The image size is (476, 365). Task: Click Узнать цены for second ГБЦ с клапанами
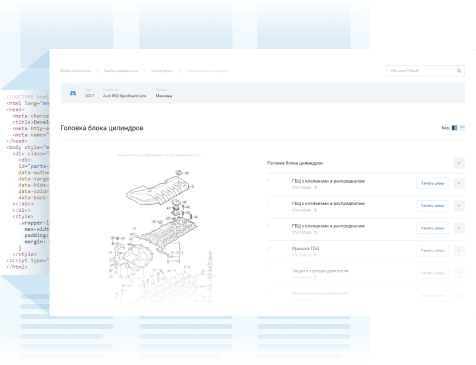(x=433, y=206)
